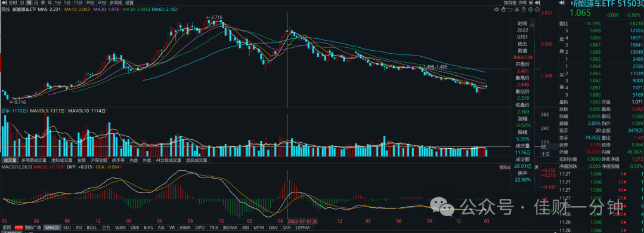
Task: Select the scissors cut tool icon
Action: coord(516,10)
